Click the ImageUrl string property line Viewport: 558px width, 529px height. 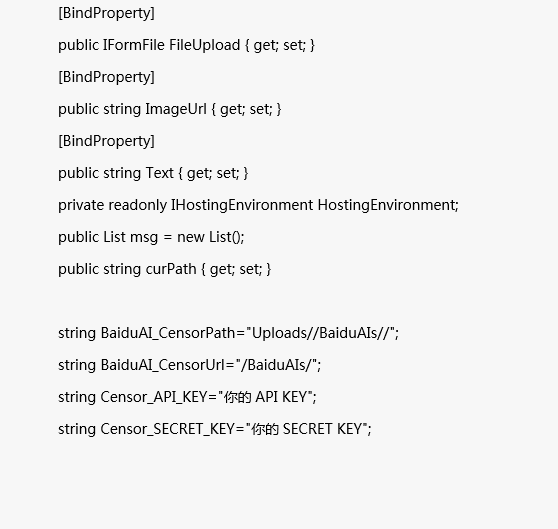tap(170, 110)
